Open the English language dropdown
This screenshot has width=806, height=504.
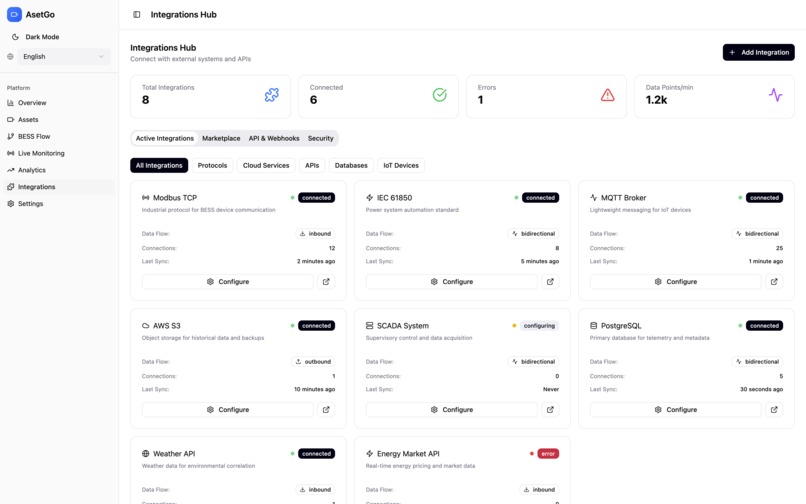[64, 57]
